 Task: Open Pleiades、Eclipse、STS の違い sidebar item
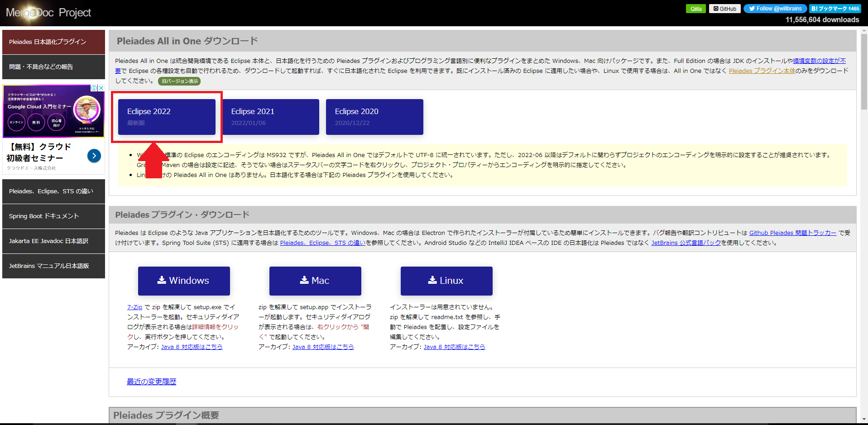tap(53, 191)
